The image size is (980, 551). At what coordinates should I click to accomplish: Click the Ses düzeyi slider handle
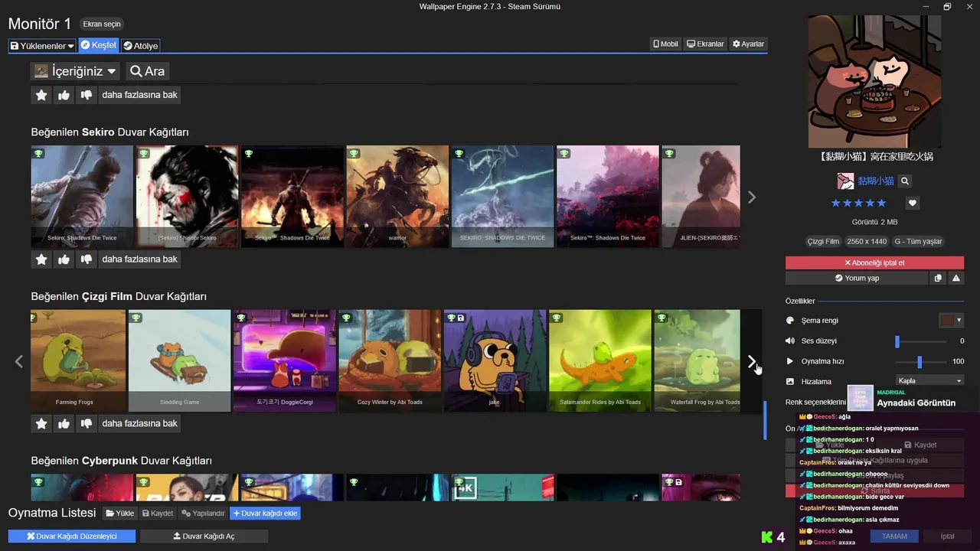[x=897, y=341]
